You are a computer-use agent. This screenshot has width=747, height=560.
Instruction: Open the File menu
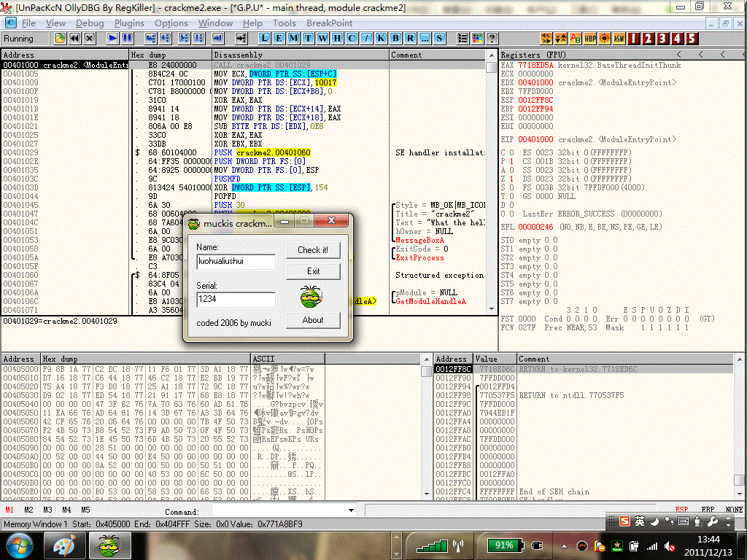tap(28, 23)
